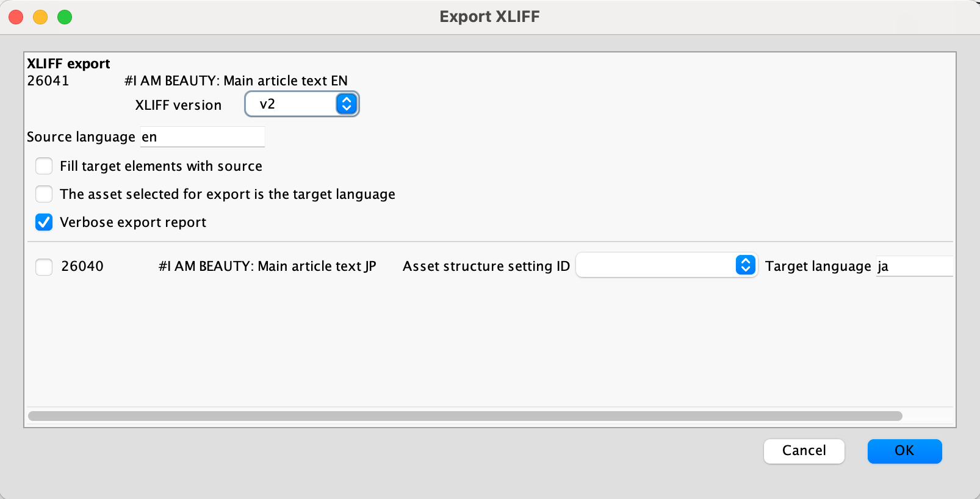
Task: Click the green zoom window button
Action: (65, 17)
